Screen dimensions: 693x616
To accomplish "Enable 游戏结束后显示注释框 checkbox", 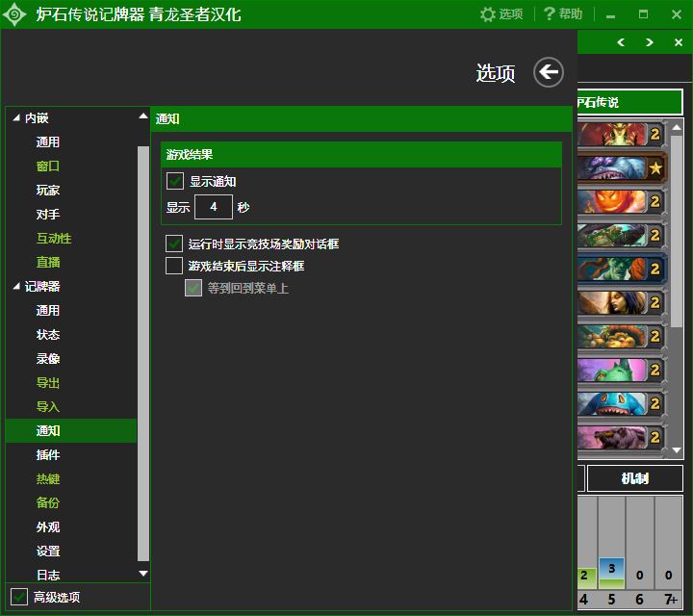I will [x=173, y=266].
